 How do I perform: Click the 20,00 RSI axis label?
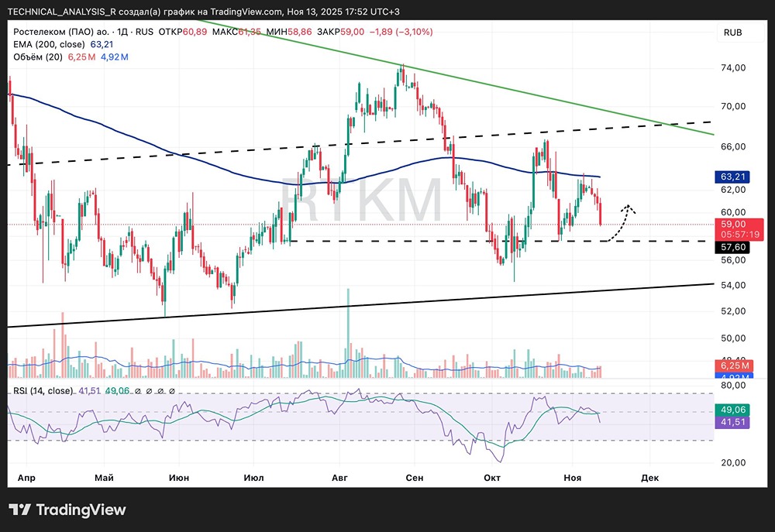point(733,463)
